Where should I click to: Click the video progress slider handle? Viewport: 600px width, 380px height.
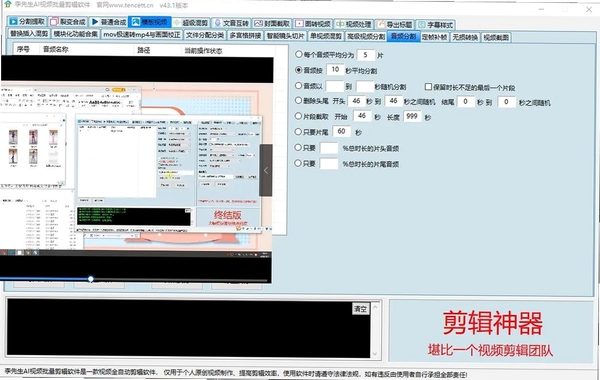[x=91, y=279]
